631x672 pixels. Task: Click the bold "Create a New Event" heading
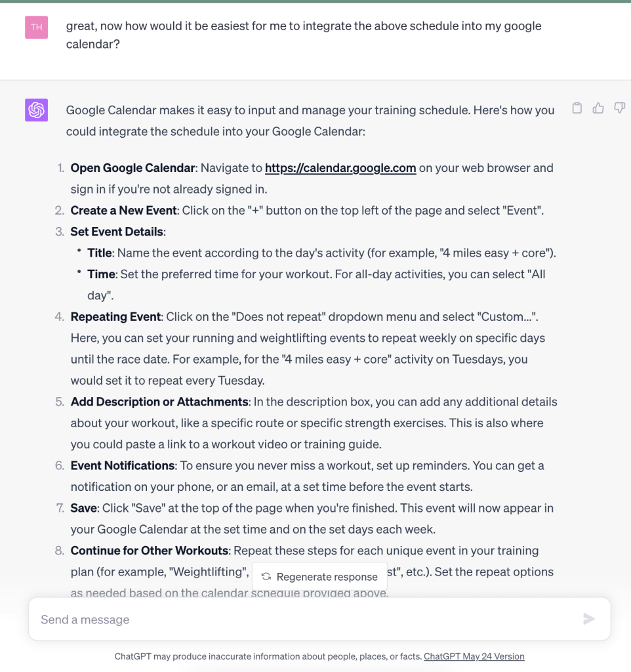pos(123,211)
